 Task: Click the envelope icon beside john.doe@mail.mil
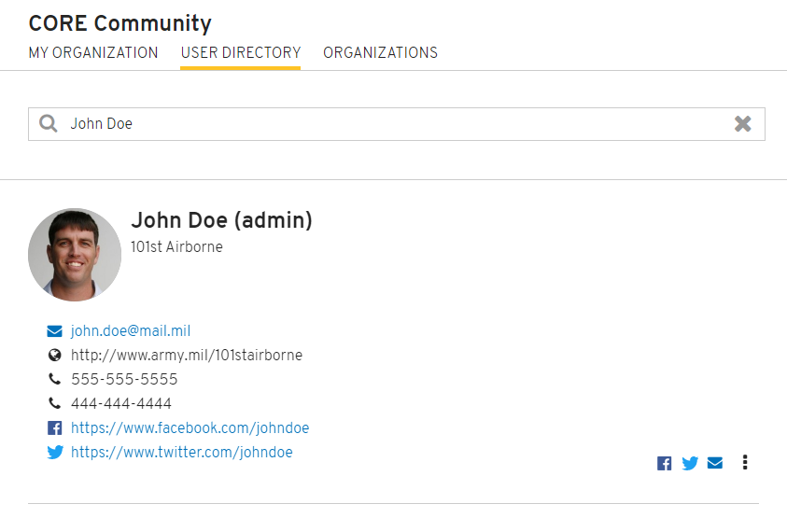(54, 331)
